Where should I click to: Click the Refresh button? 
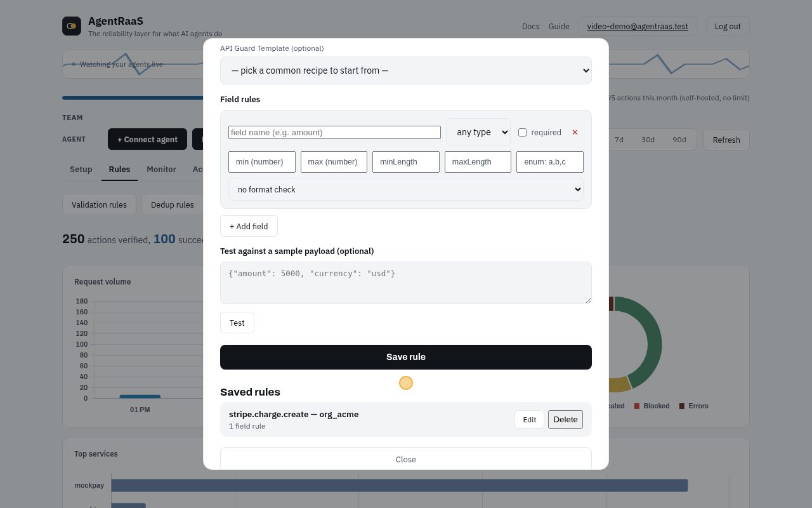[x=726, y=140]
